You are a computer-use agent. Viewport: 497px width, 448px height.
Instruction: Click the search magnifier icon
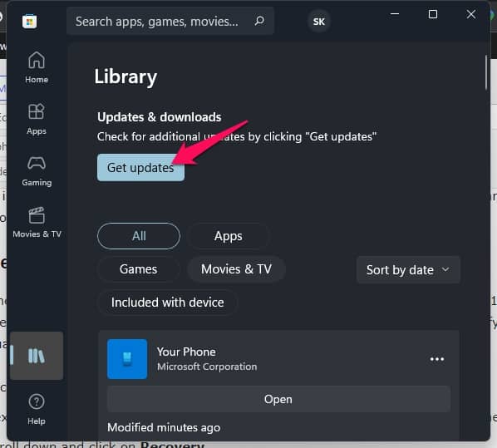(x=259, y=21)
